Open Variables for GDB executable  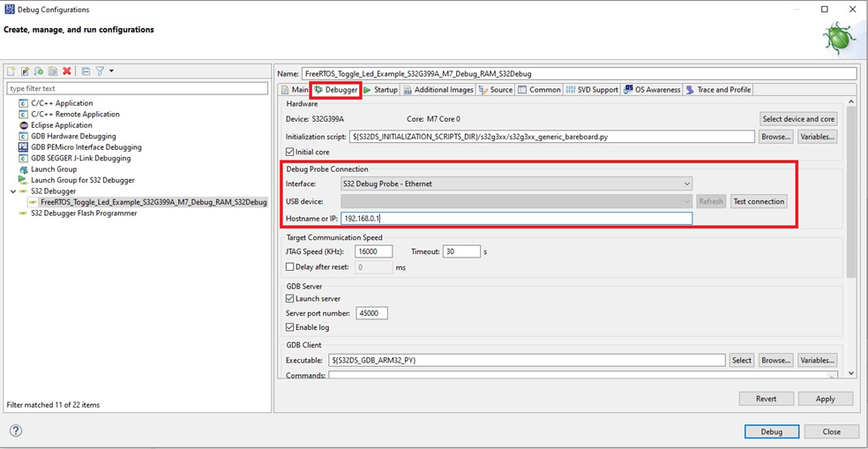pyautogui.click(x=817, y=361)
